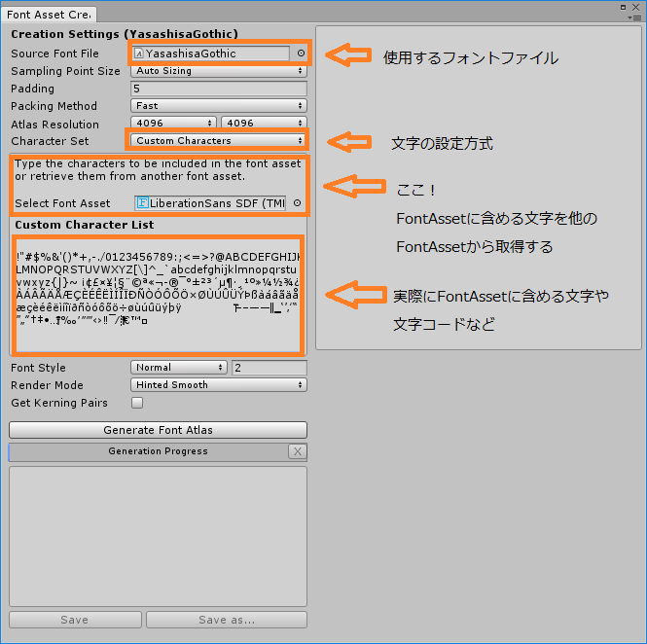Click the Source Font File label
The image size is (647, 644).
(x=54, y=54)
